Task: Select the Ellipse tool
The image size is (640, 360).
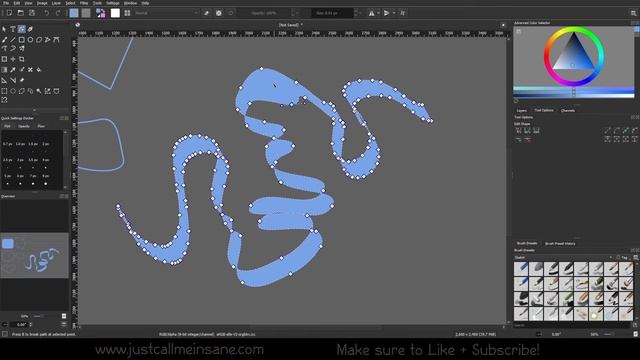Action: pos(30,40)
